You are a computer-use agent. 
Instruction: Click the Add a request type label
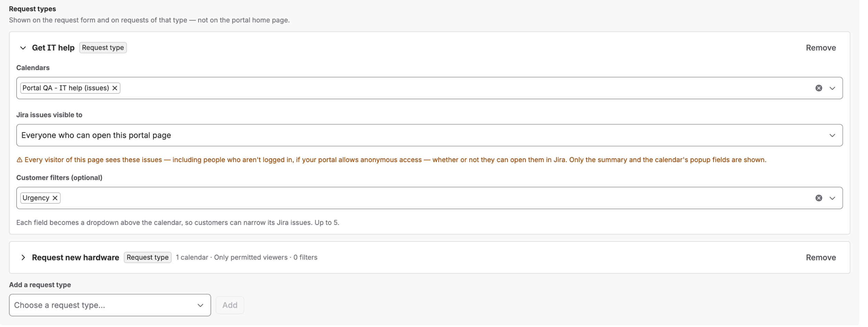pyautogui.click(x=40, y=285)
